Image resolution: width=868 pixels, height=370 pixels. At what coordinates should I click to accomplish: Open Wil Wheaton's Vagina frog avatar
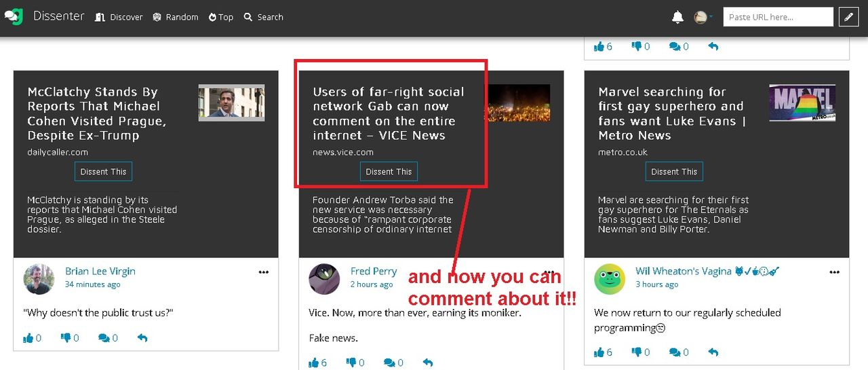click(610, 278)
